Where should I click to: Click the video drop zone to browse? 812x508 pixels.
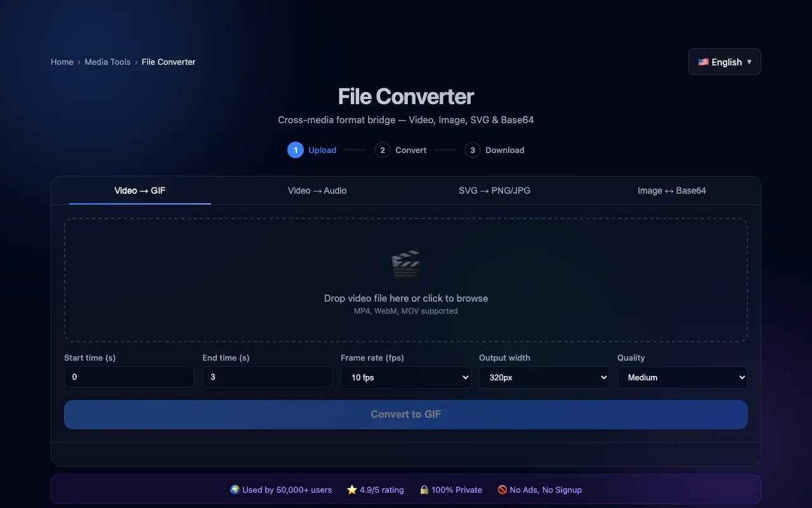pos(406,280)
